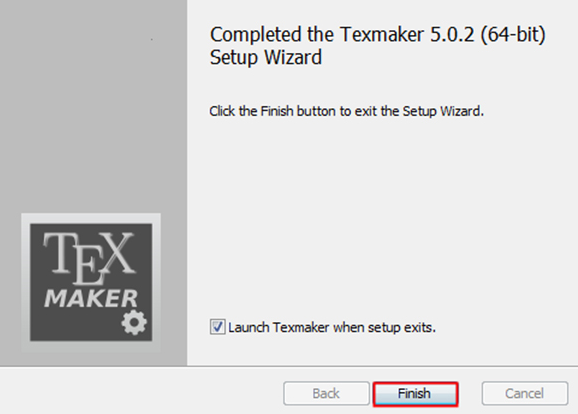Click the 'Setup Wizard' heading line
The height and width of the screenshot is (414, 578).
click(265, 58)
